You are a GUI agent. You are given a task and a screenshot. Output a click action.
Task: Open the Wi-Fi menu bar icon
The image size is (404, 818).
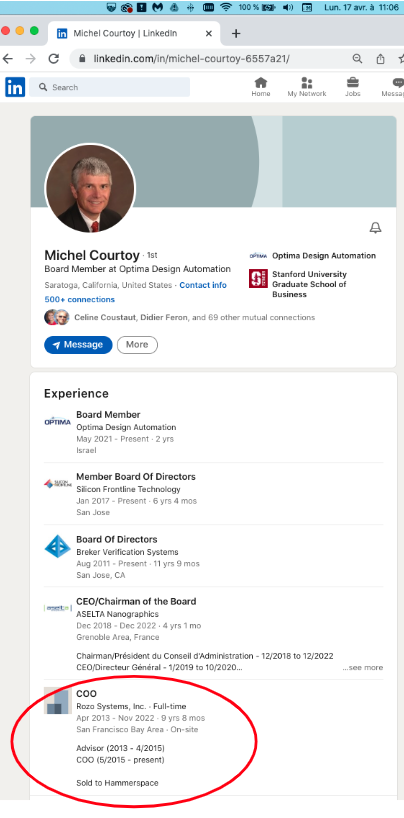click(x=225, y=7)
